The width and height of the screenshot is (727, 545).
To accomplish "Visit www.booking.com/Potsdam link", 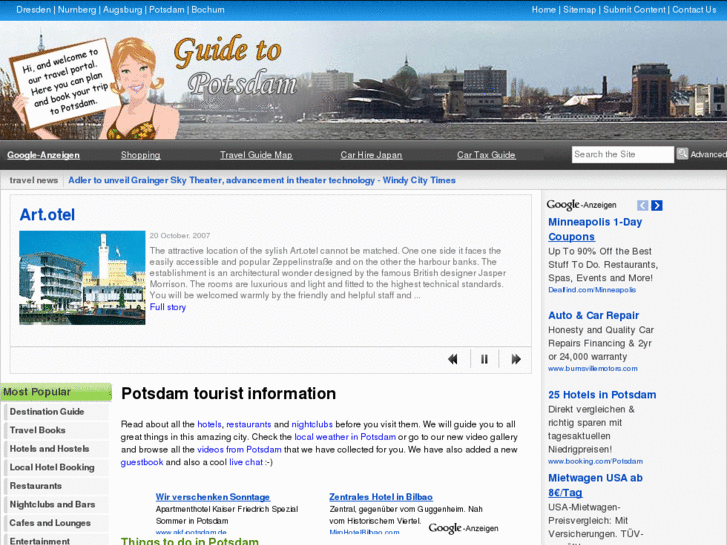I will (x=595, y=462).
